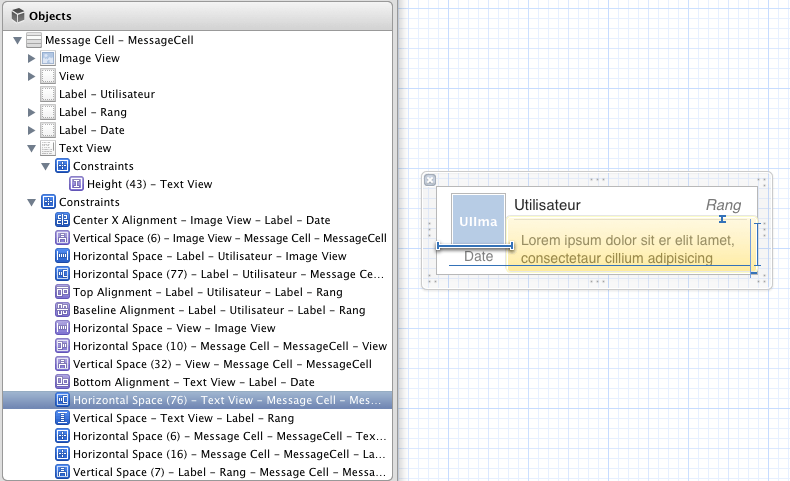The image size is (790, 481).
Task: Click the blue image view thumbnail on canvas
Action: [x=477, y=219]
